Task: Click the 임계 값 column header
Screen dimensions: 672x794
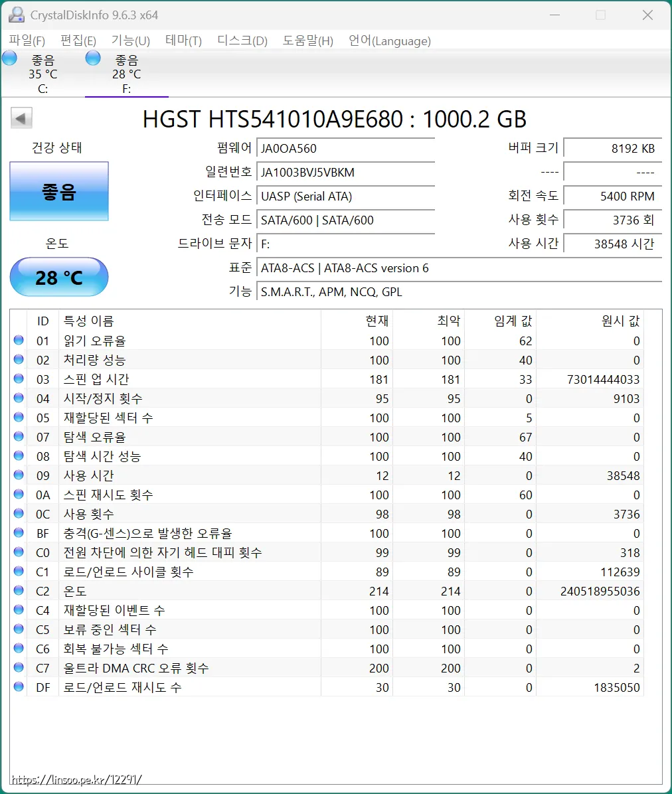Action: [x=500, y=321]
